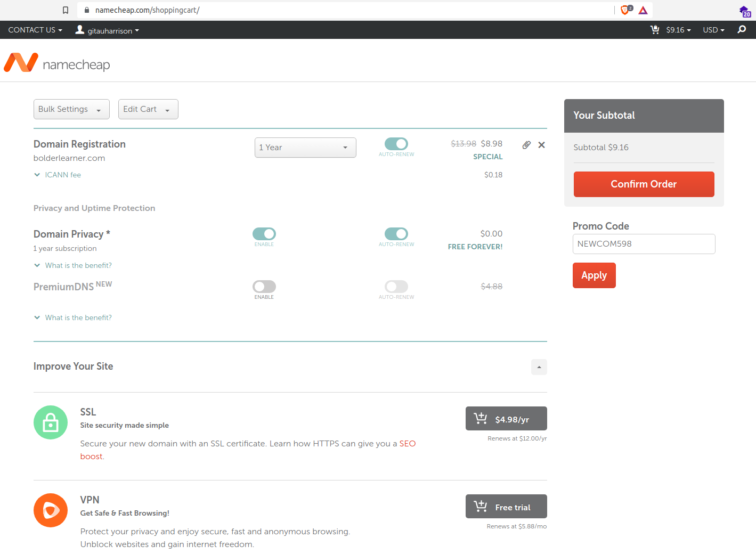756x554 pixels.
Task: Toggle Domain Registration auto-renew switch
Action: 396,144
